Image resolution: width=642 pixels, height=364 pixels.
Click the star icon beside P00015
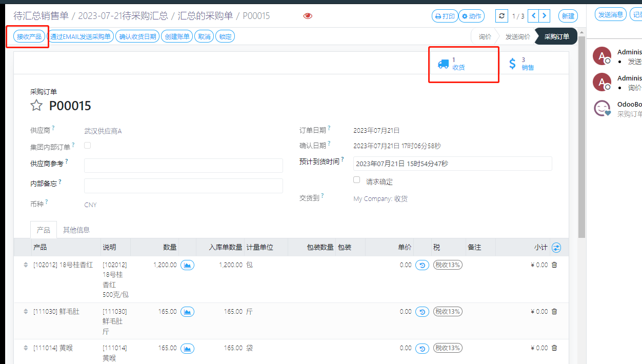[36, 106]
